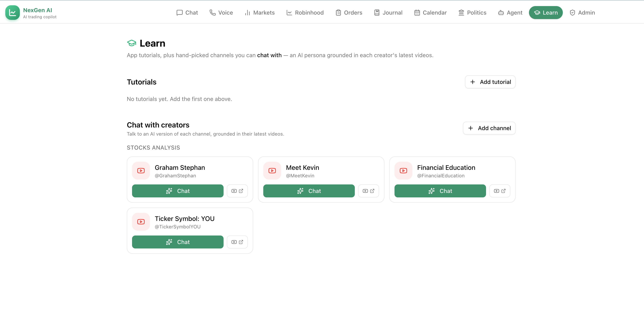
Task: Start chat with Ticker Symbol: YOU
Action: (178, 242)
